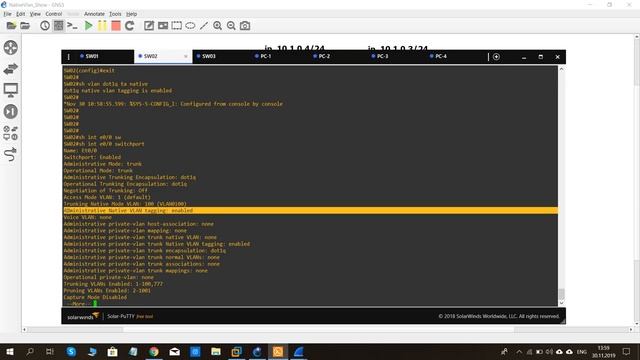640x360 pixels.
Task: Open an existing project with the folder icon
Action: click(x=25, y=26)
